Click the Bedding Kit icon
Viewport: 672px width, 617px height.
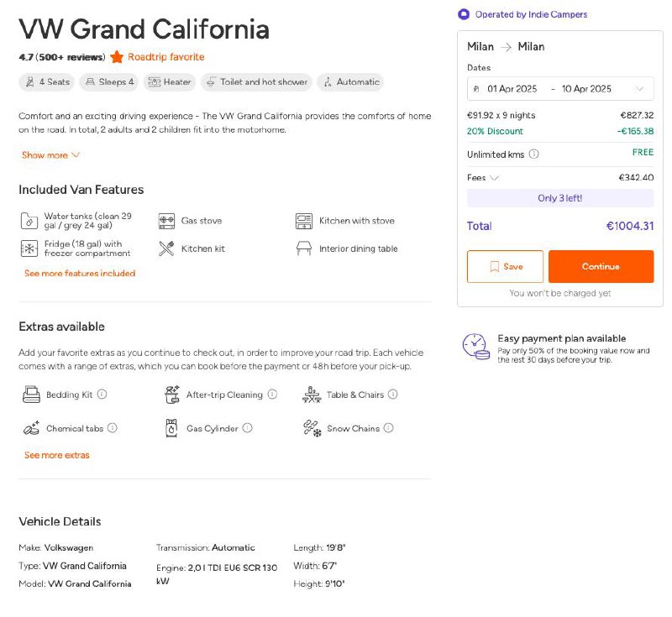click(x=31, y=395)
